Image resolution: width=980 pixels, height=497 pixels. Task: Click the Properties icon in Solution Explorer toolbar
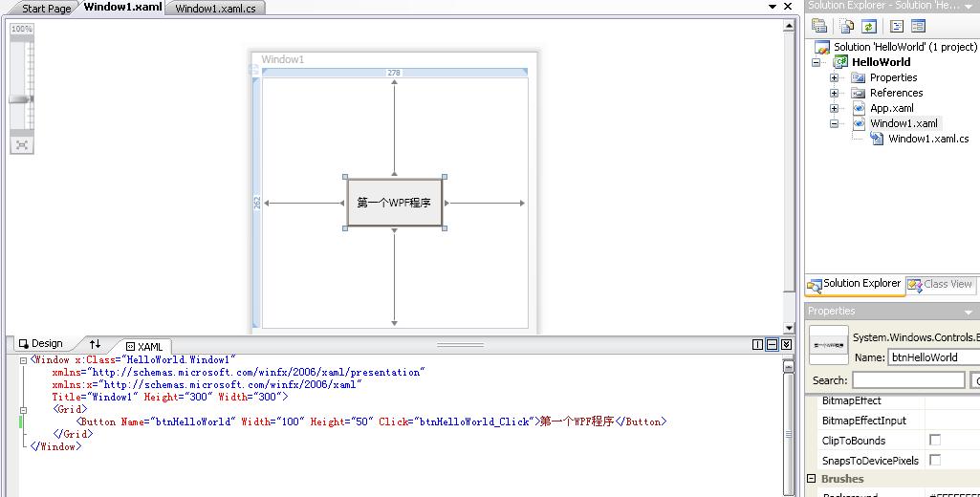pos(819,27)
